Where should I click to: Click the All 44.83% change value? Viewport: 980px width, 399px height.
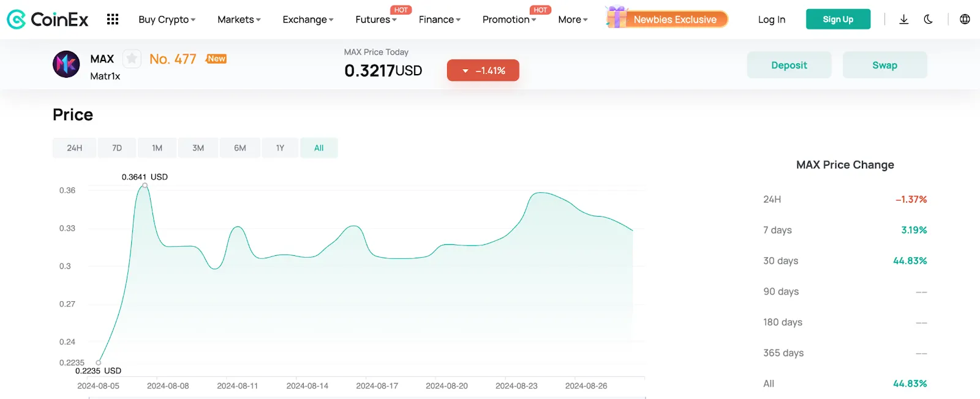[x=910, y=384]
